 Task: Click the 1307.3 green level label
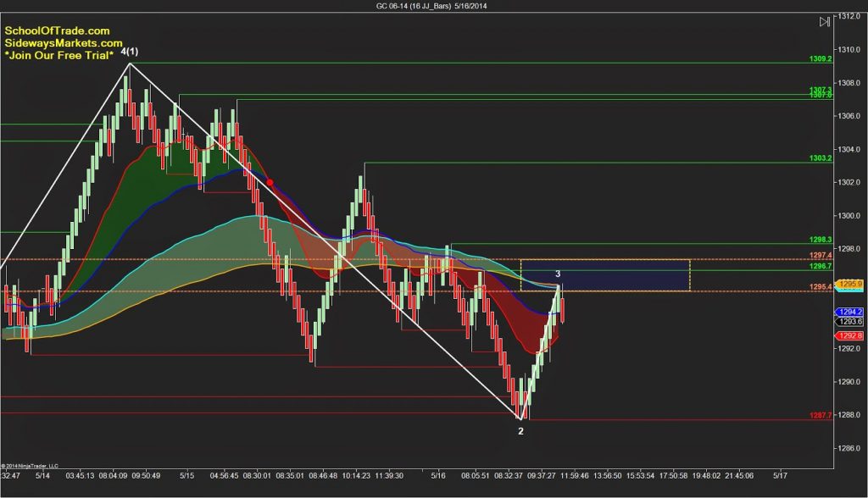click(821, 90)
